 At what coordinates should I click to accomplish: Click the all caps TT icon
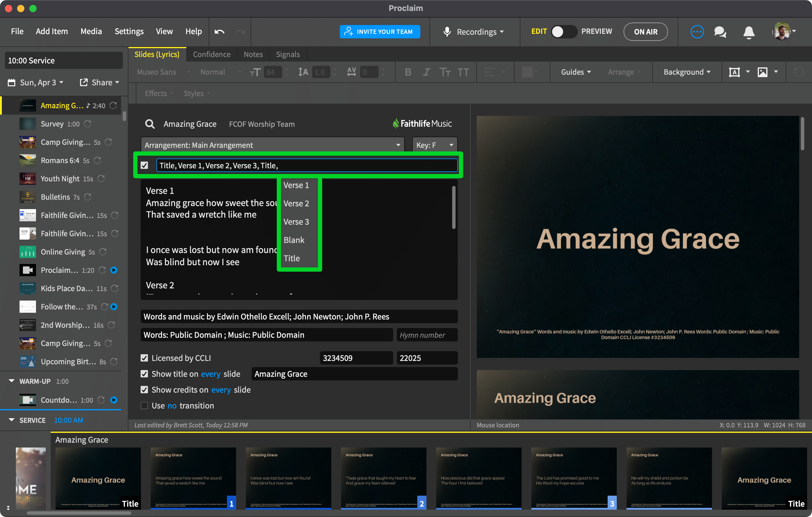tap(463, 72)
